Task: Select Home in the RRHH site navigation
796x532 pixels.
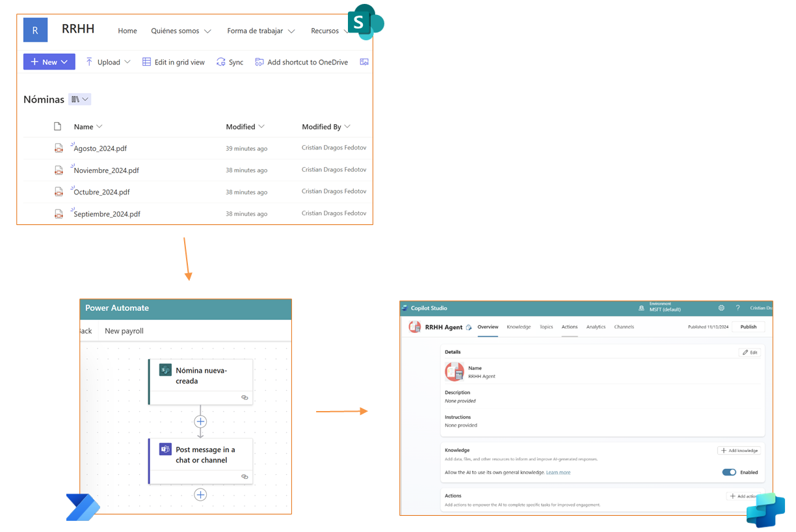Action: click(x=127, y=30)
